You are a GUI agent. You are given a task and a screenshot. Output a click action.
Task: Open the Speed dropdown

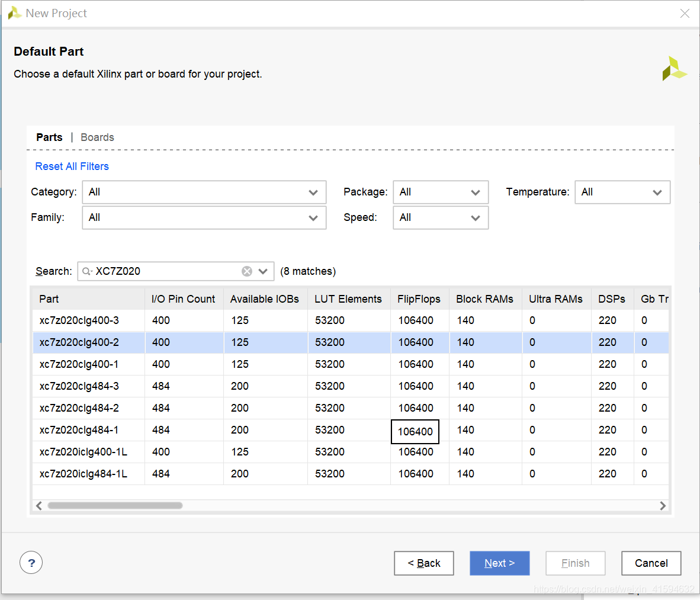coord(441,217)
